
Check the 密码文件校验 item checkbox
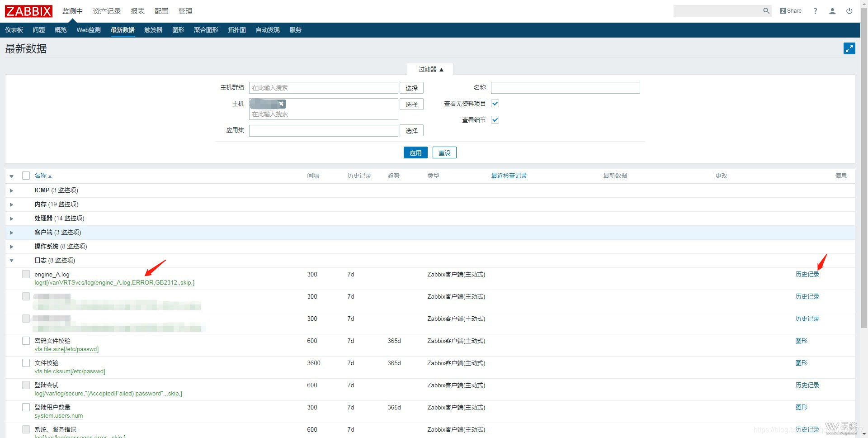pyautogui.click(x=26, y=341)
